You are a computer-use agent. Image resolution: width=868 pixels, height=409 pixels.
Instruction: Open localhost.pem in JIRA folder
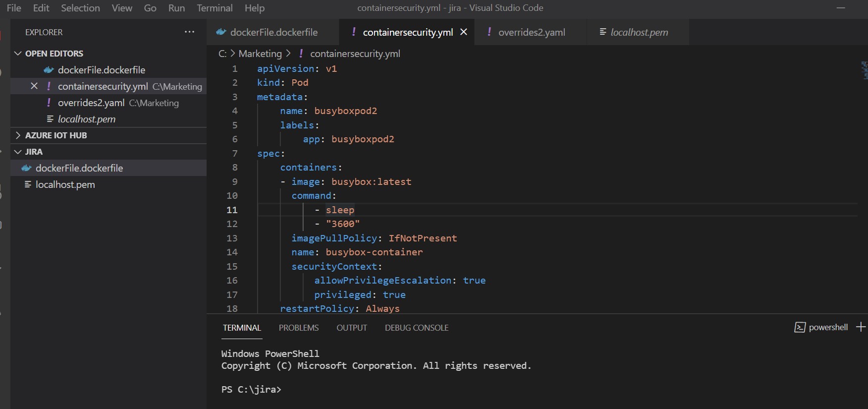65,184
